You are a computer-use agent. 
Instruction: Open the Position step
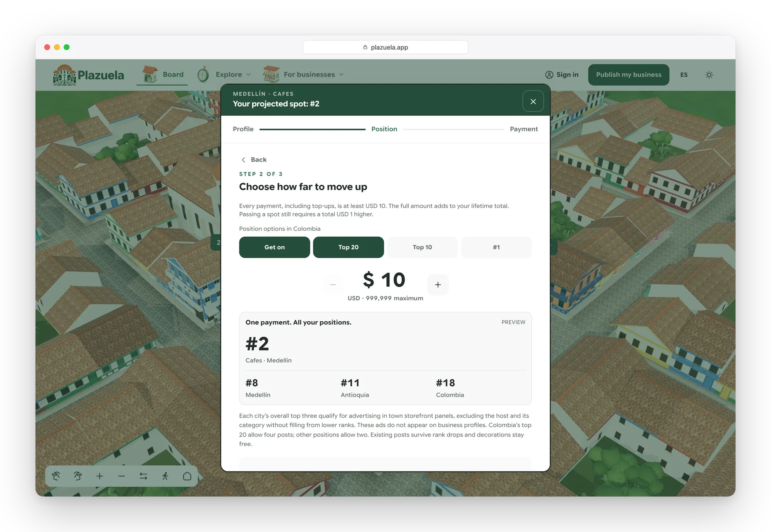[384, 129]
